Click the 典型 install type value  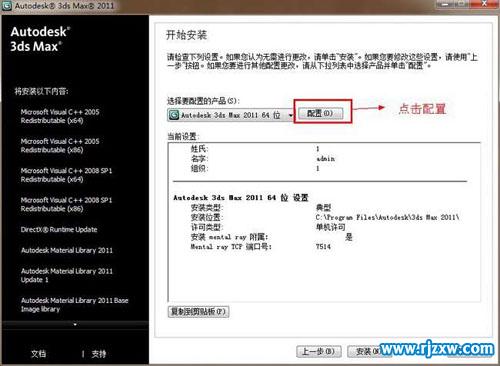coord(323,207)
